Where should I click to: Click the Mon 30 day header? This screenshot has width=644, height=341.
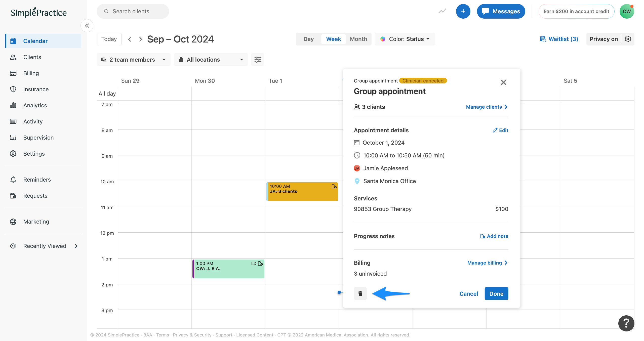point(205,81)
